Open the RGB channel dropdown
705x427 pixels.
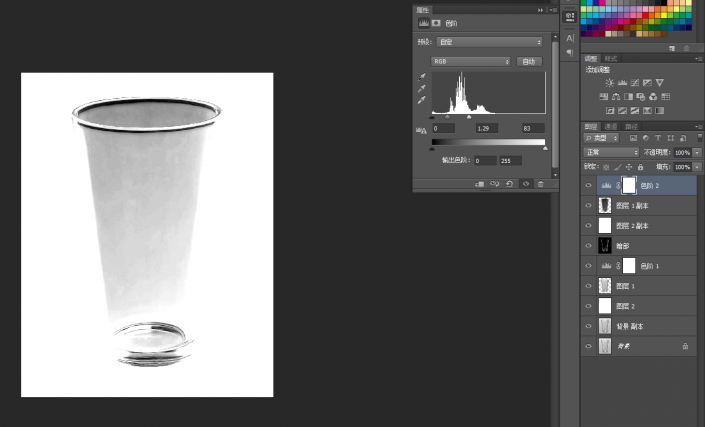click(471, 62)
